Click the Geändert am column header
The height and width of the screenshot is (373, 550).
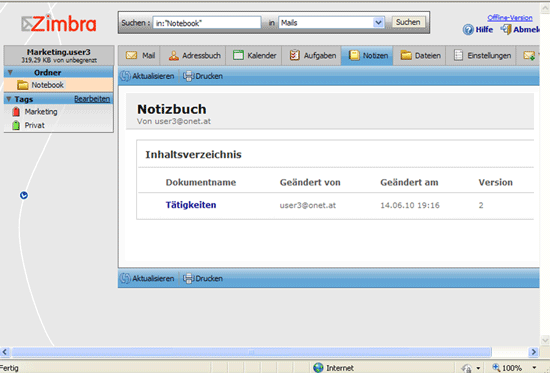coord(409,182)
